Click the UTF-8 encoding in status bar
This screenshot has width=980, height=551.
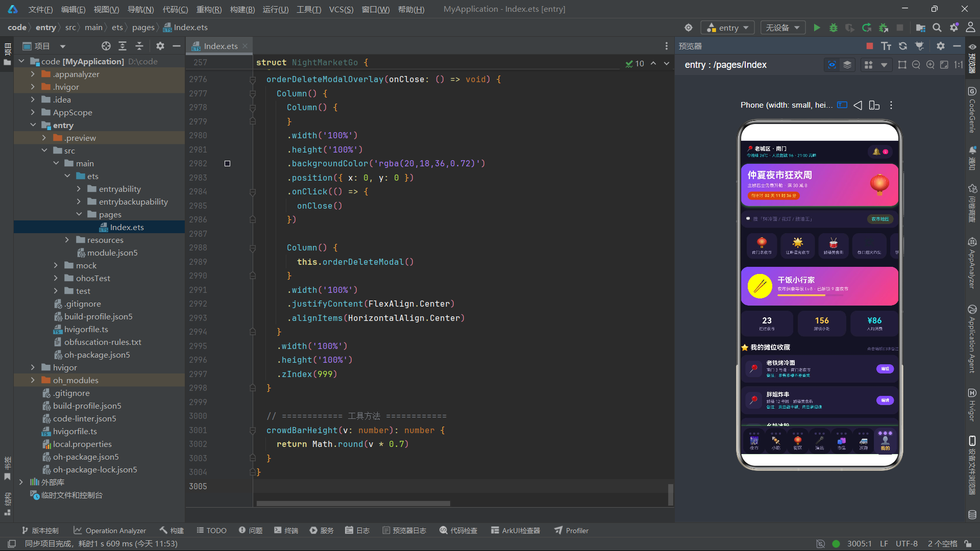906,544
